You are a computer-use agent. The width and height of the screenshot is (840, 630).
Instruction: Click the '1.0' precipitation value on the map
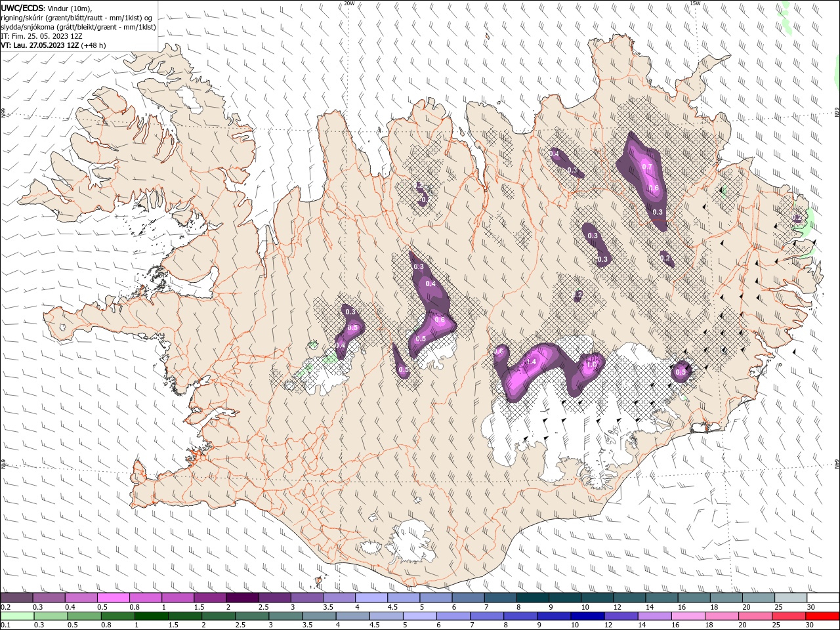591,365
